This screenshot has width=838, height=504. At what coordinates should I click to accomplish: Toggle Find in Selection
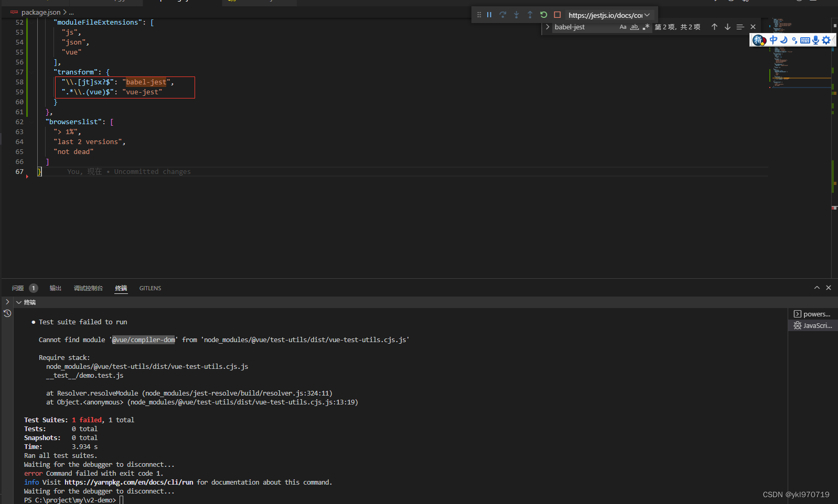(740, 27)
